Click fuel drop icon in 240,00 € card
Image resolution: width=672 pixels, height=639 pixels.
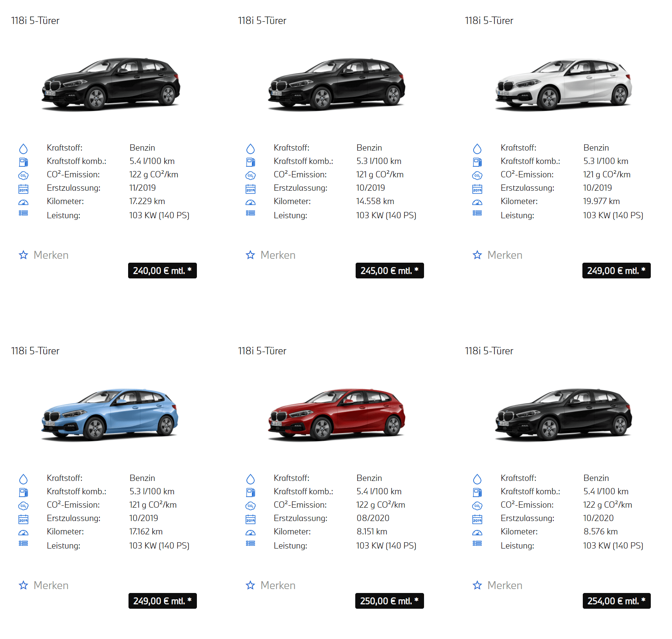pyautogui.click(x=24, y=149)
